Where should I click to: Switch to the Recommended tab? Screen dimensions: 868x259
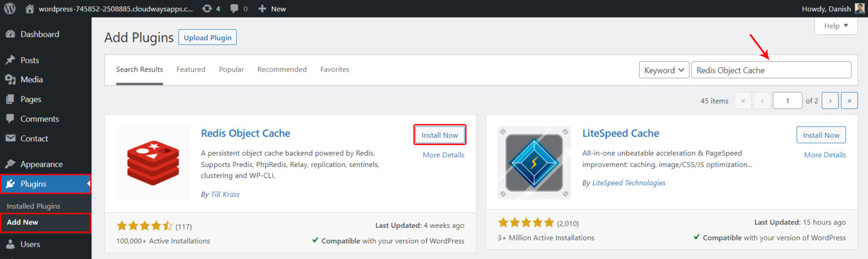click(282, 69)
